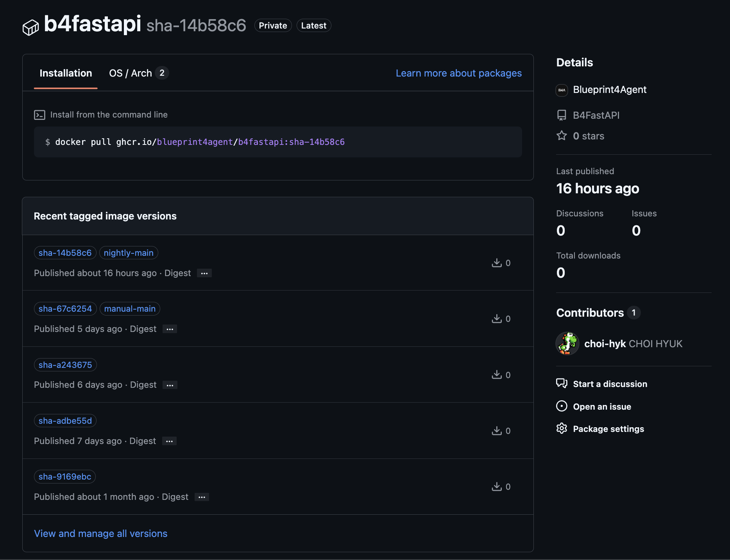The height and width of the screenshot is (560, 730).
Task: Click the gear icon for Package settings
Action: point(562,428)
